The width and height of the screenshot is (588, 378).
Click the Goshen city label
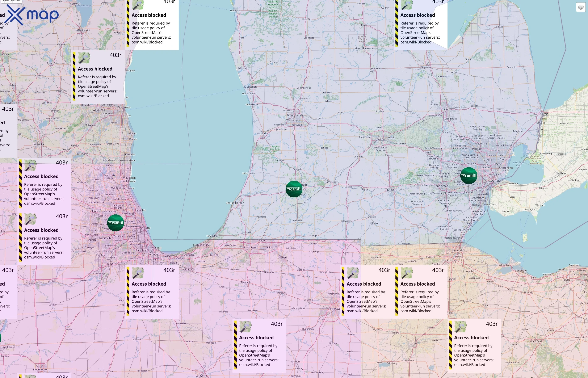click(x=282, y=257)
